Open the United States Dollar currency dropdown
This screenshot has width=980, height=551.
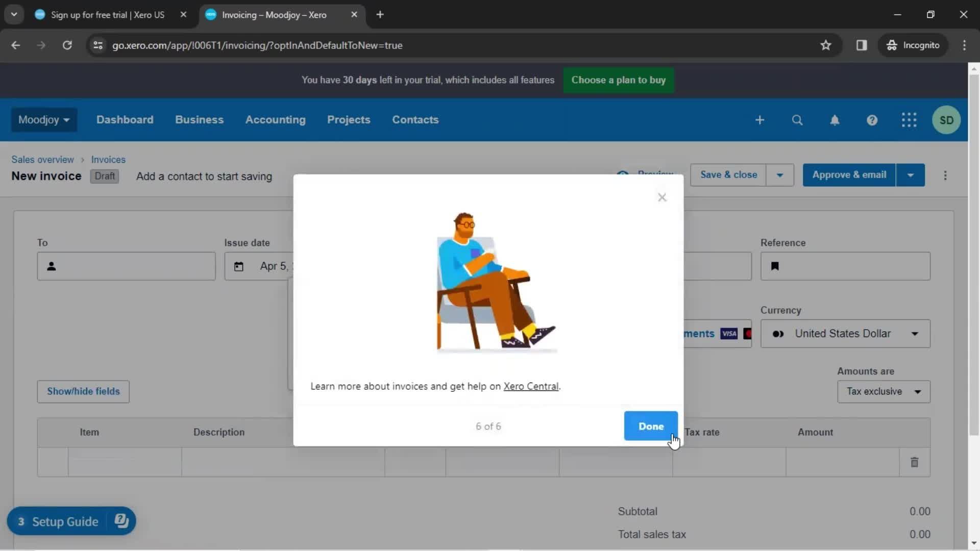(x=845, y=334)
